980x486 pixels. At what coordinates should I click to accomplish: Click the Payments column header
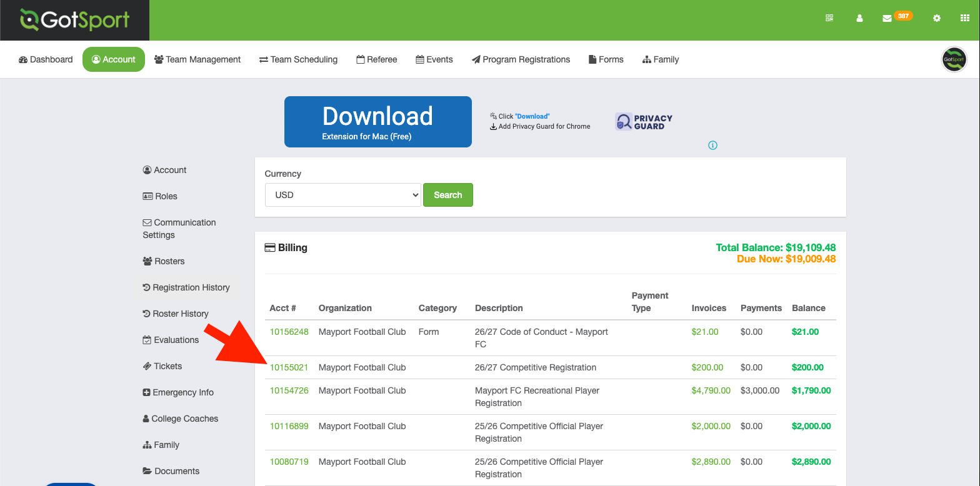(761, 308)
